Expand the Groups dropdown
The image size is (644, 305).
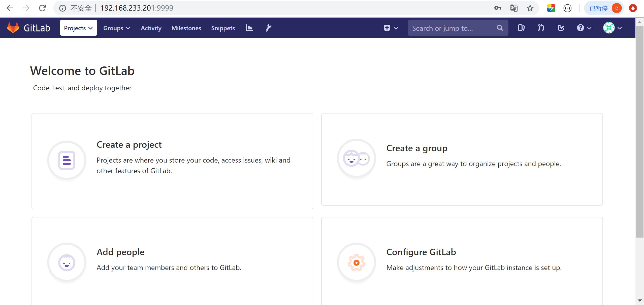pos(117,28)
